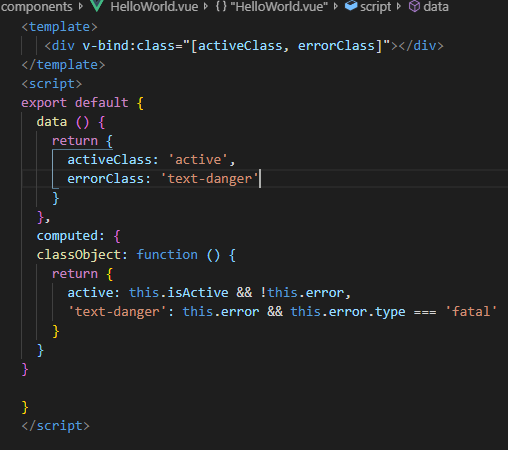The image size is (508, 450).
Task: Select the data breadcrumb item
Action: click(x=436, y=7)
